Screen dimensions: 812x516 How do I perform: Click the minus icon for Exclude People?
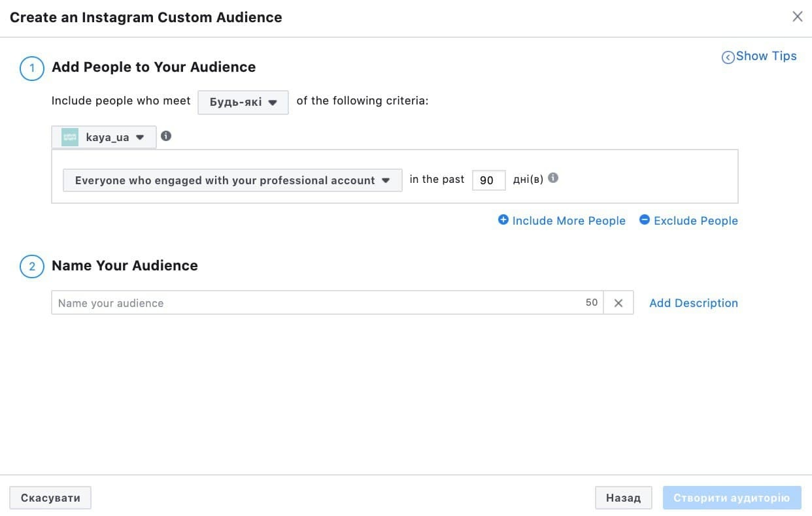pos(645,220)
